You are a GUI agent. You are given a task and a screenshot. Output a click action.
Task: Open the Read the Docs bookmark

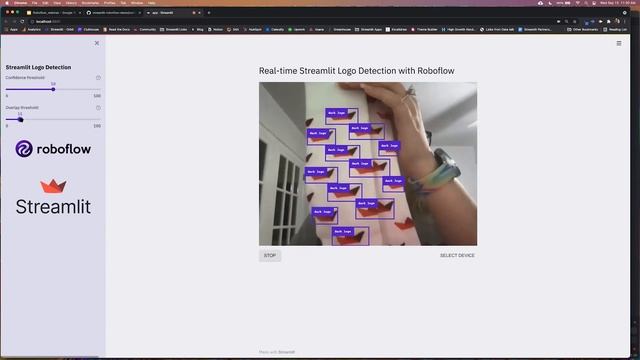(116, 29)
